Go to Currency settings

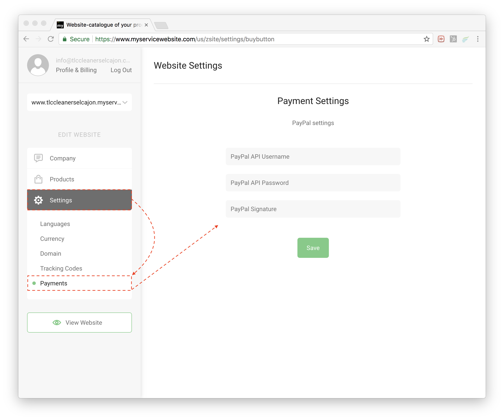tap(52, 239)
